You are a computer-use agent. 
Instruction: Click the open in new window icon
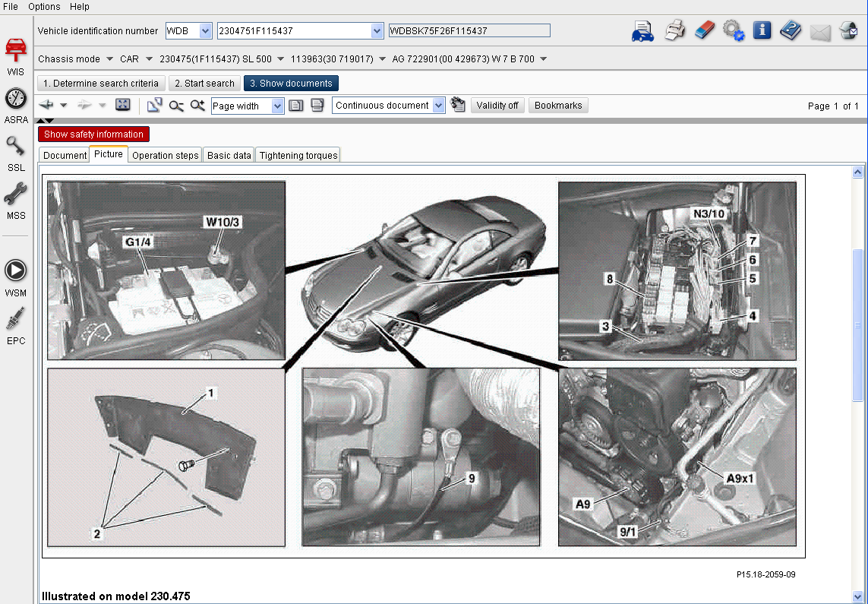(154, 105)
